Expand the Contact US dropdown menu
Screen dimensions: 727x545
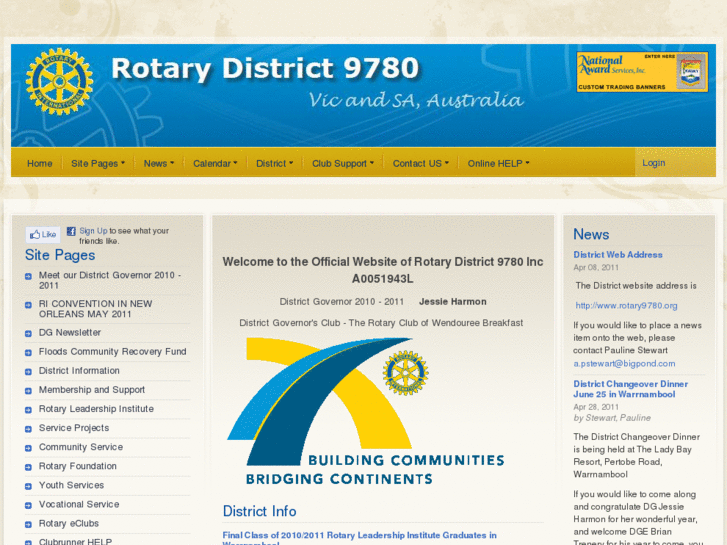[x=421, y=163]
